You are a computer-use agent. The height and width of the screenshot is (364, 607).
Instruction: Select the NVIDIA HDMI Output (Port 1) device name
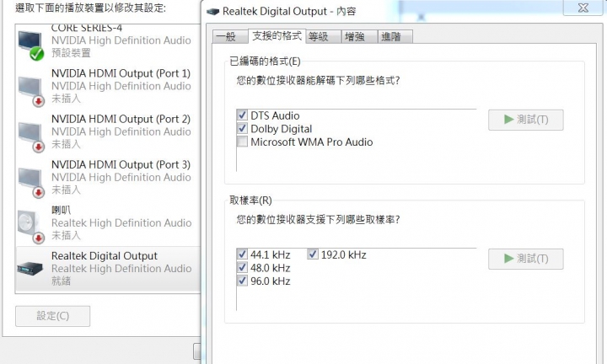point(121,73)
